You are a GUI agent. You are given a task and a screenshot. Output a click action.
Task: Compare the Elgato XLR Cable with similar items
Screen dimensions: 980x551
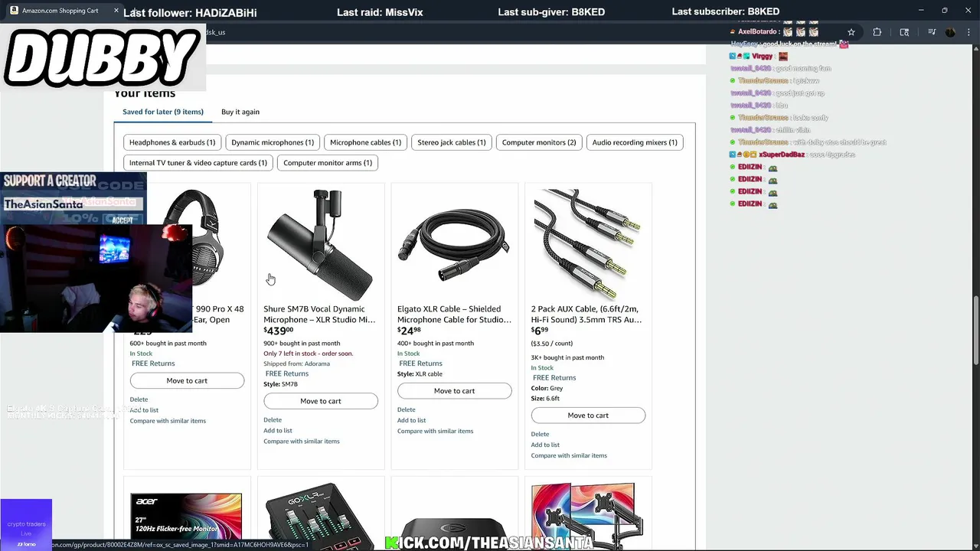click(435, 431)
